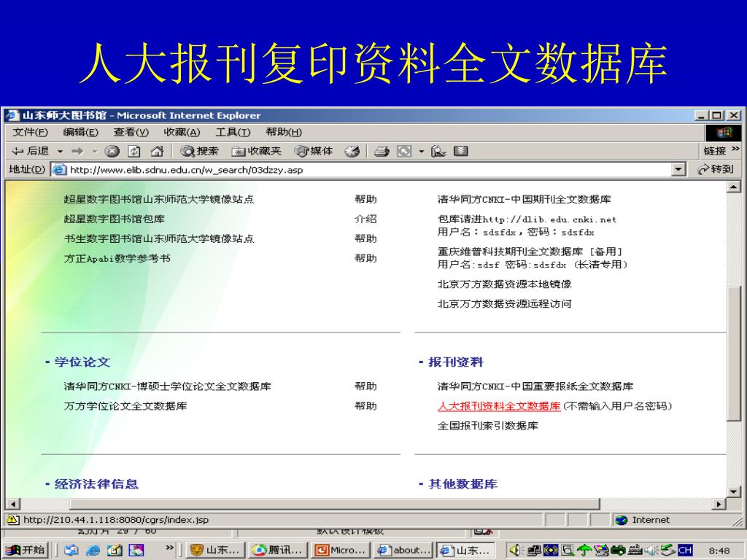Open the 搜索 (Search) toolbar button
The width and height of the screenshot is (747, 560).
pos(199,152)
